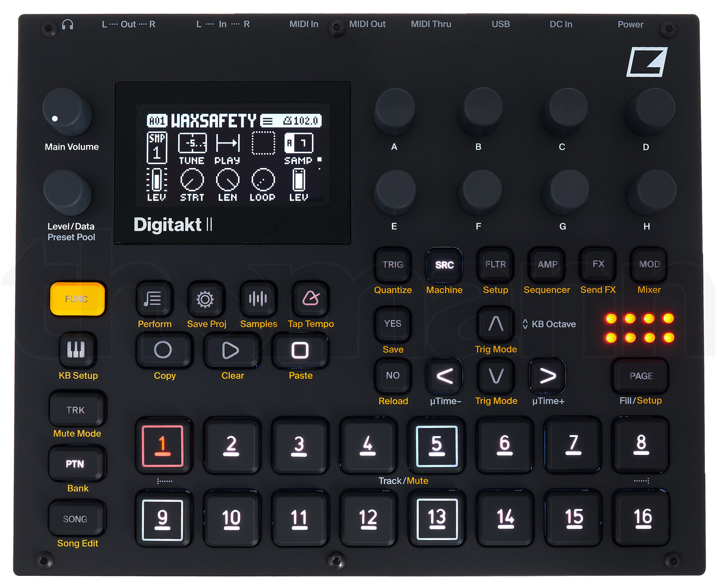717x588 pixels.
Task: Open the MOD Mixer parameter page
Action: pyautogui.click(x=649, y=264)
